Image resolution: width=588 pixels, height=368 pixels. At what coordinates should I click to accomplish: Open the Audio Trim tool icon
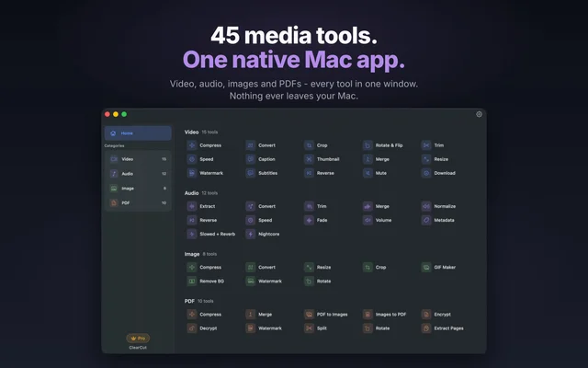coord(309,206)
